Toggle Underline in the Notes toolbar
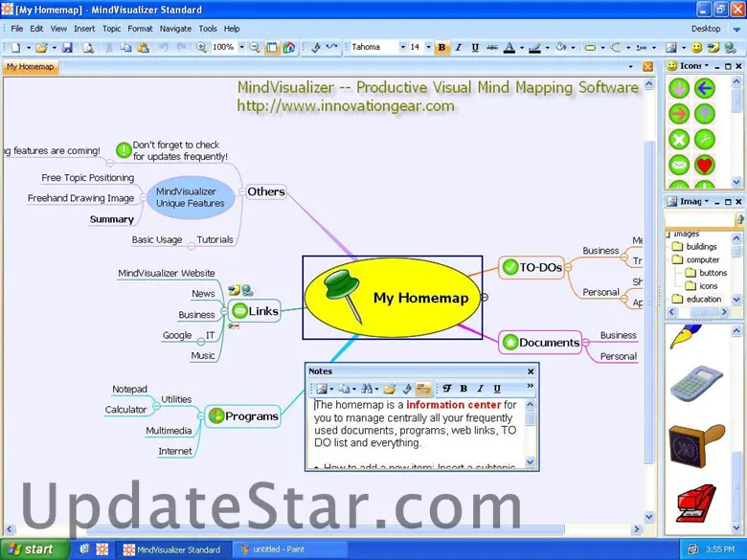Viewport: 747px width, 560px height. [x=497, y=389]
